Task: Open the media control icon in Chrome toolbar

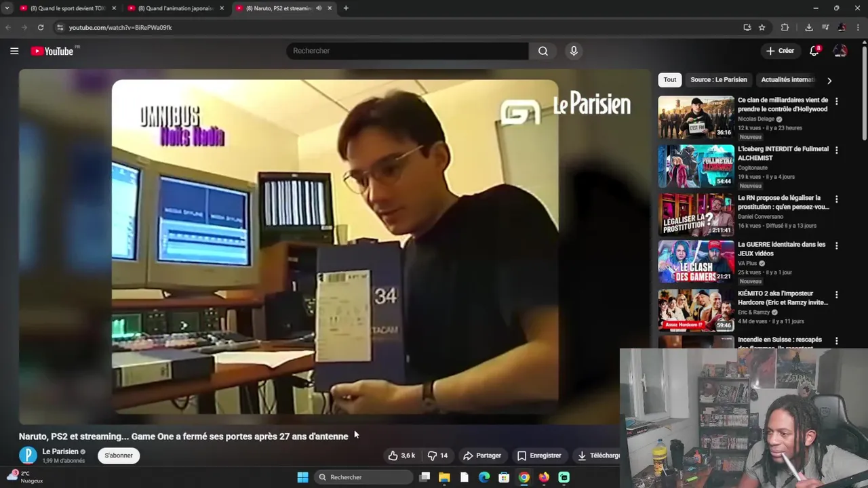Action: click(825, 27)
